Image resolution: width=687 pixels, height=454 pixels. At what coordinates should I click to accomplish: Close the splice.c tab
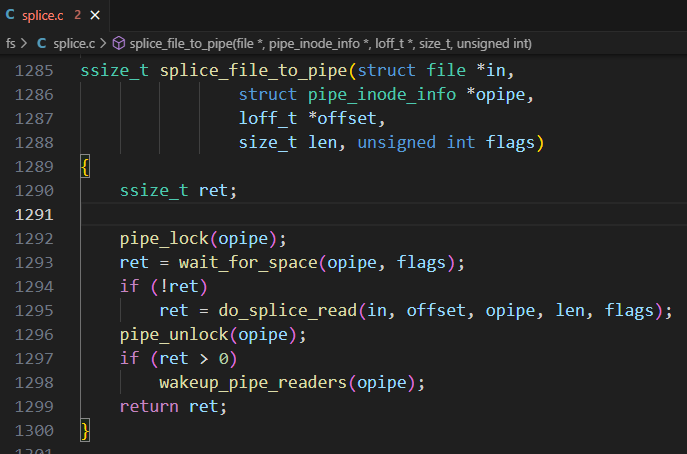point(95,16)
